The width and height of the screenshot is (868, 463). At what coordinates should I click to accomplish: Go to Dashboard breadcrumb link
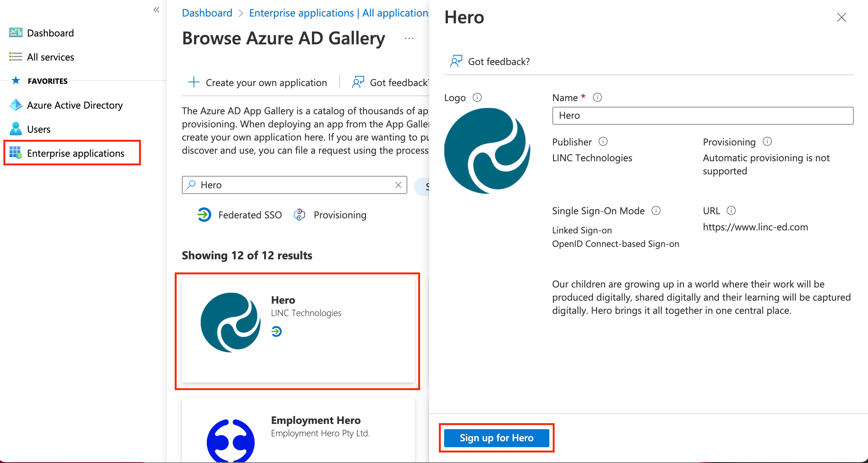point(207,13)
